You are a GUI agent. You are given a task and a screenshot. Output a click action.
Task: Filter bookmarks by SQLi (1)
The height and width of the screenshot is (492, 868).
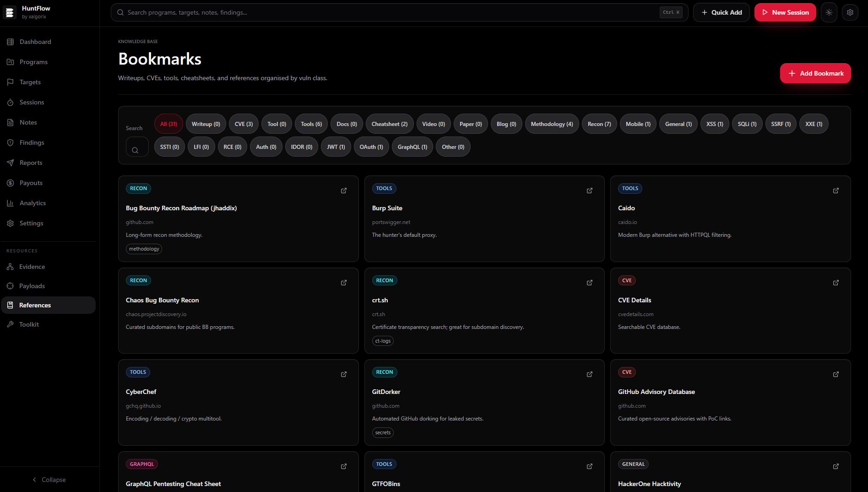coord(747,124)
